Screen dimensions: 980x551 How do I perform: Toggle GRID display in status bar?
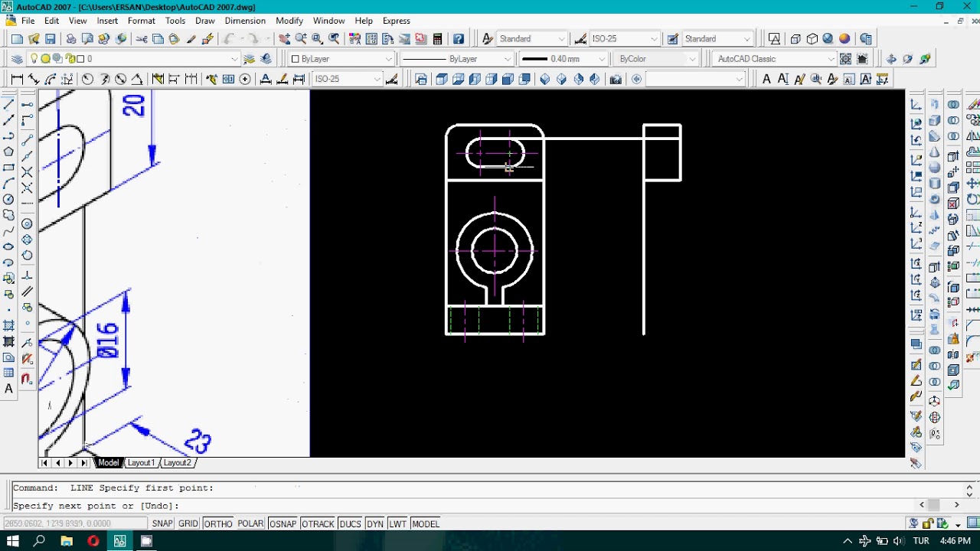point(188,524)
